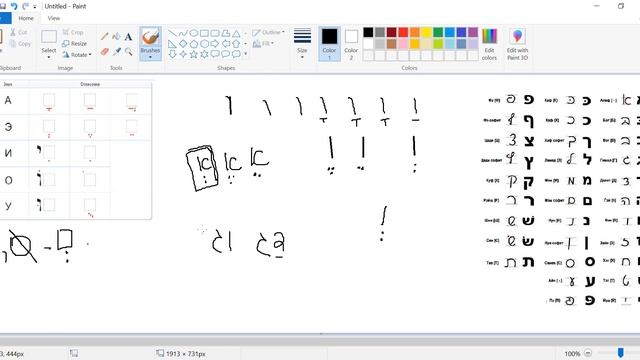The image size is (640, 360).
Task: Pick the purple palette swatch
Action: tap(473, 32)
